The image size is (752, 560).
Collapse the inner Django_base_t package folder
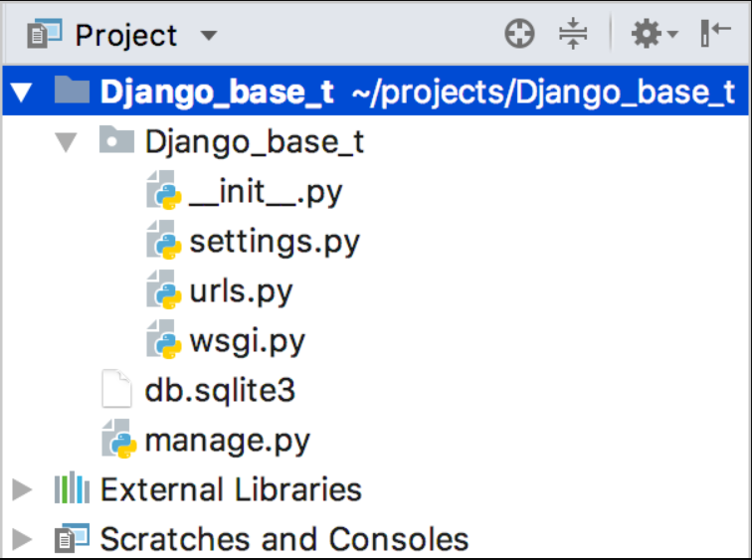[x=66, y=142]
